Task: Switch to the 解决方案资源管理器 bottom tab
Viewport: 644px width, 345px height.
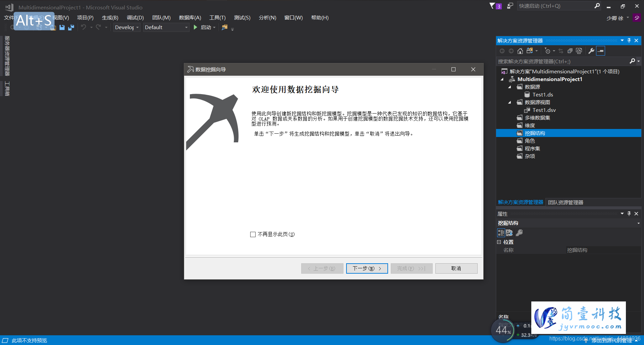Action: (521, 202)
